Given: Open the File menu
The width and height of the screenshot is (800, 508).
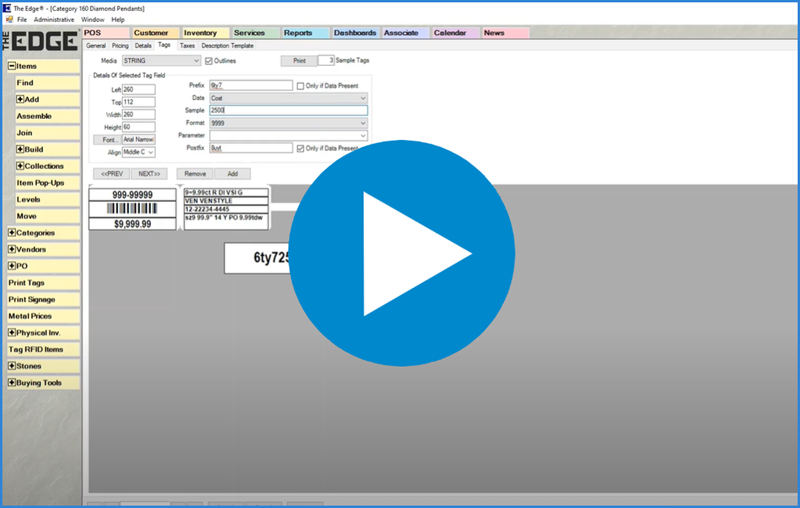Looking at the screenshot, I should coord(22,19).
